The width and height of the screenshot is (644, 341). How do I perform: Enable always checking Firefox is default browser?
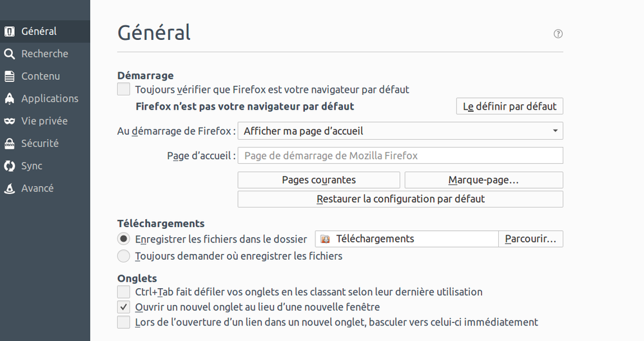[x=124, y=90]
